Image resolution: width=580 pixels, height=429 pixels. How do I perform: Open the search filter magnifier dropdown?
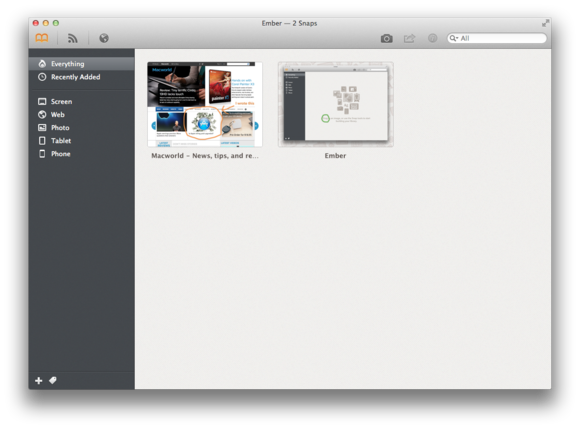(453, 38)
